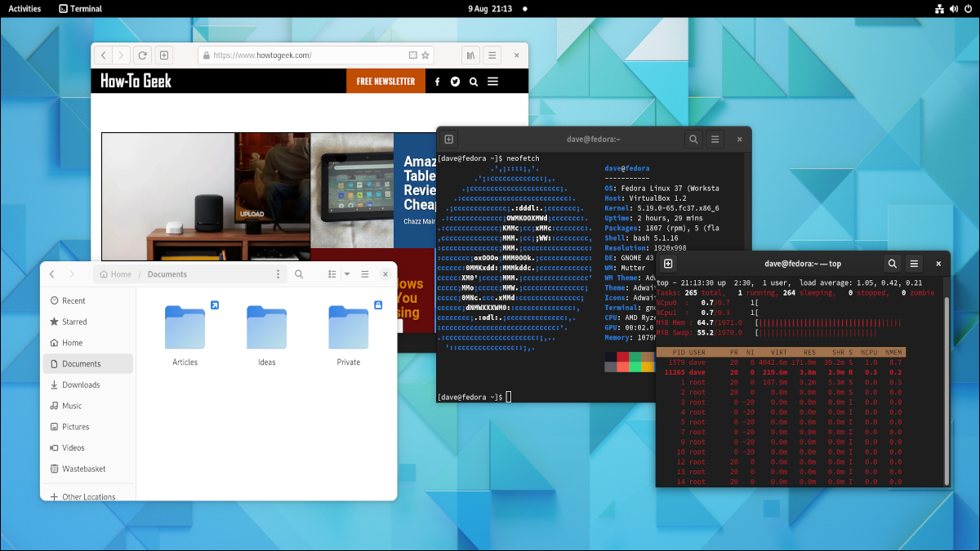Search in the top terminal window
The image size is (980, 551).
tap(893, 264)
